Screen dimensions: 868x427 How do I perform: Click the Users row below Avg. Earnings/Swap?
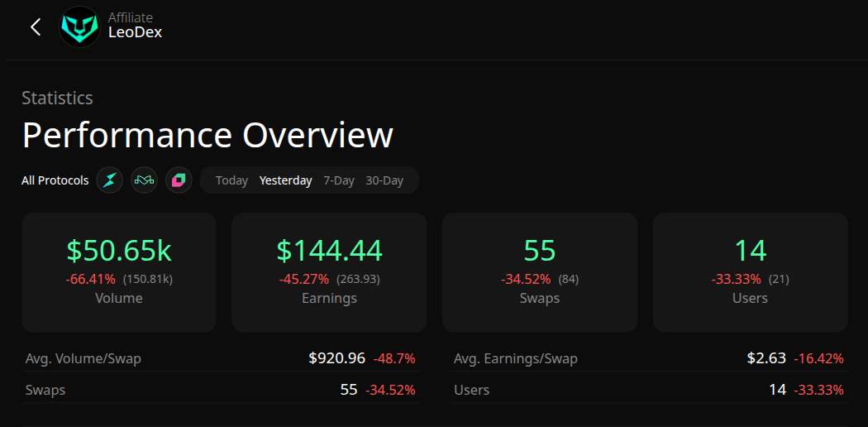coord(649,390)
